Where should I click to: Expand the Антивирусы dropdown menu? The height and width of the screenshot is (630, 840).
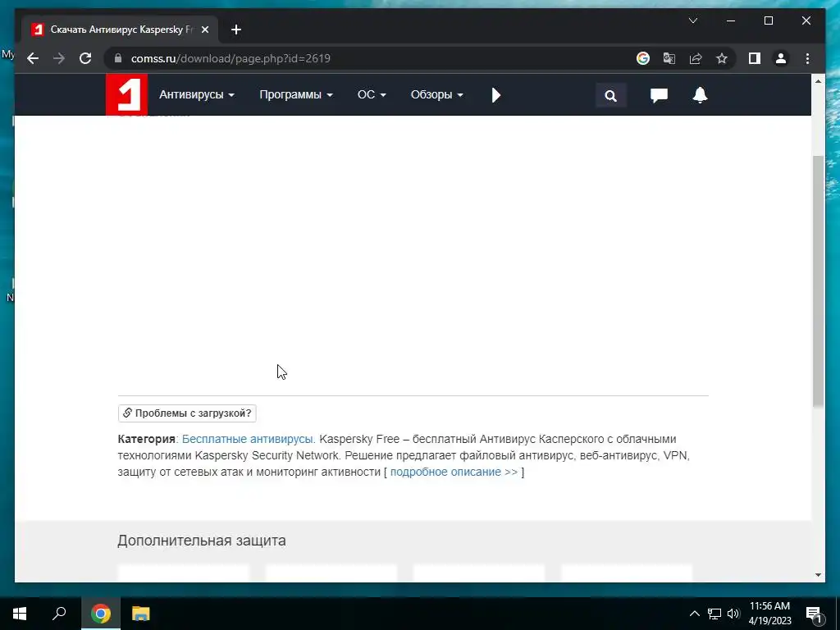coord(197,95)
